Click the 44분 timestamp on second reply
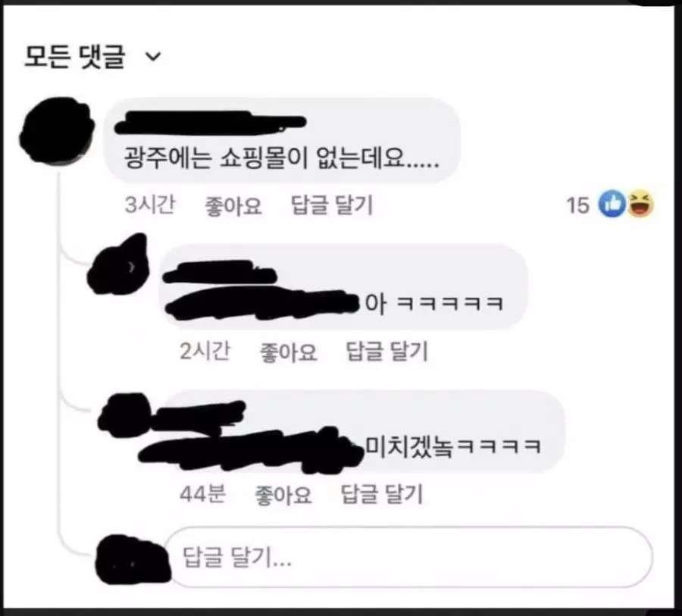Viewport: 682px width, 616px height. pyautogui.click(x=202, y=494)
